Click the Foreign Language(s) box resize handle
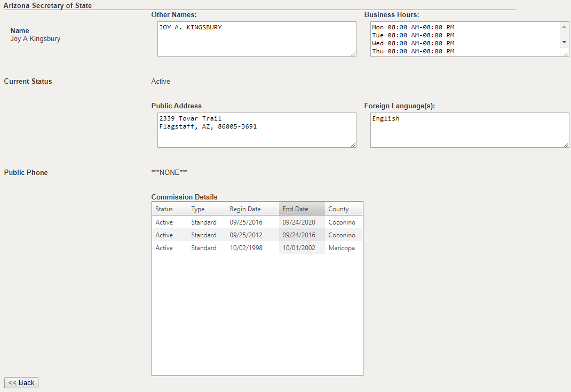 tap(566, 145)
